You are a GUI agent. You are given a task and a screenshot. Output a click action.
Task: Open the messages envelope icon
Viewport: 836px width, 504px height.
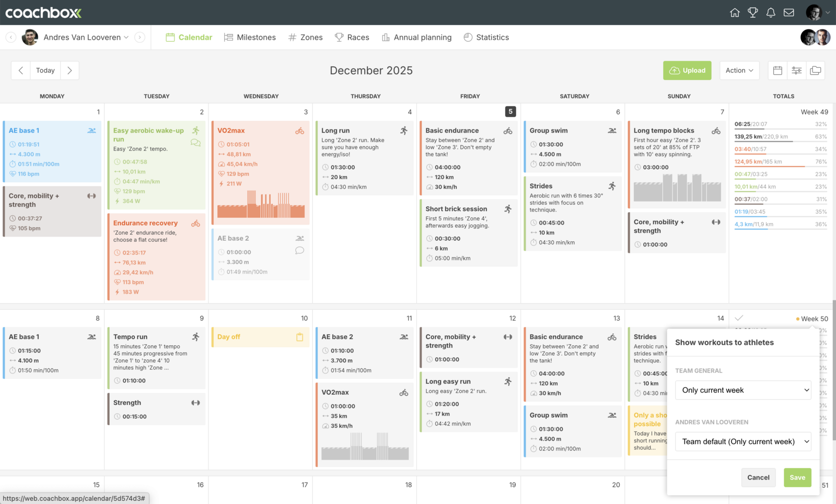click(x=789, y=13)
